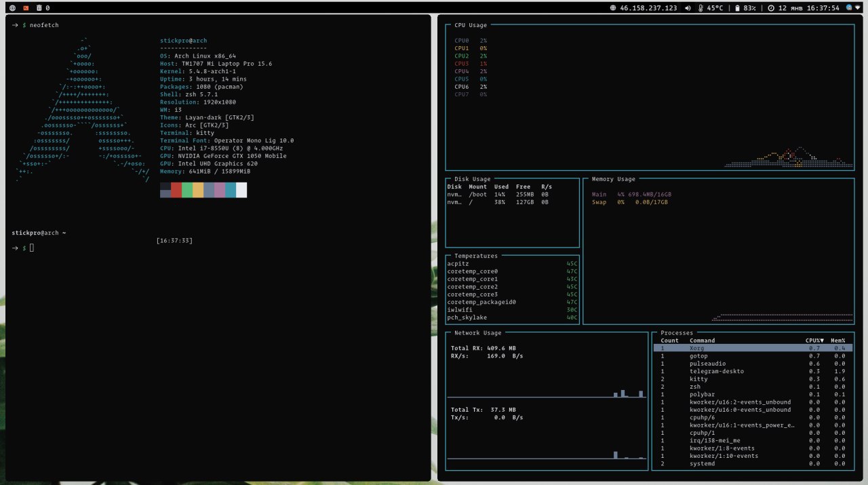Click the terminal prompt cursor in kitty
The height and width of the screenshot is (485, 868).
pyautogui.click(x=31, y=248)
